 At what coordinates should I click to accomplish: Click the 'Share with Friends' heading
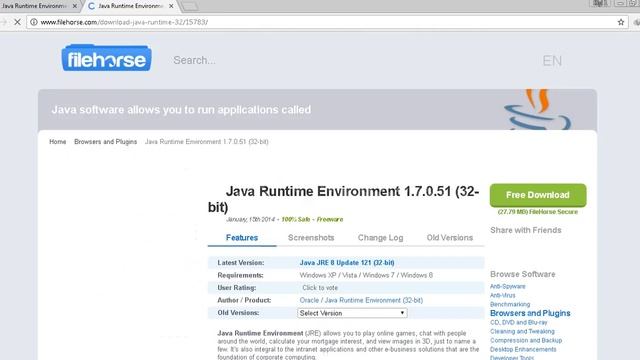(x=526, y=230)
